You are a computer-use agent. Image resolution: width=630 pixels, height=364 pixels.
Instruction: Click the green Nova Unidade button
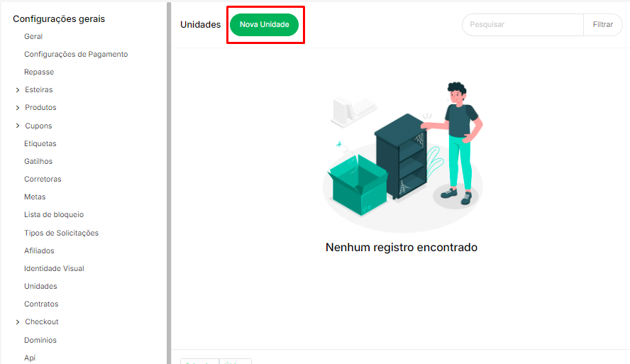[265, 25]
